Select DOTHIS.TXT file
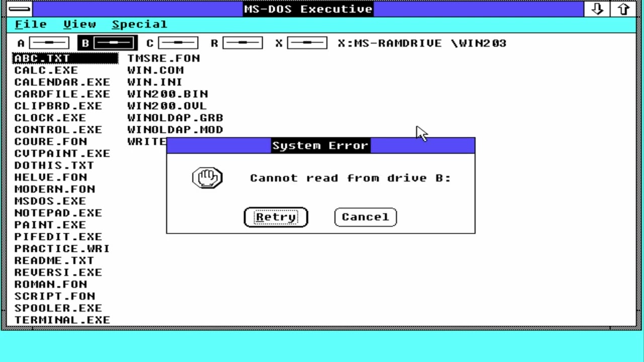This screenshot has width=644, height=362. coord(54,165)
